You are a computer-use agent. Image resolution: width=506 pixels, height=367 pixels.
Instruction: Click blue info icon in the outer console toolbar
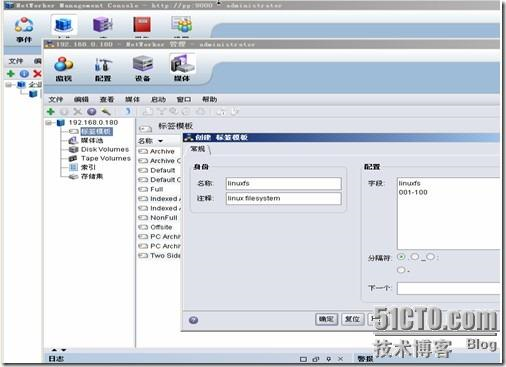click(x=24, y=74)
